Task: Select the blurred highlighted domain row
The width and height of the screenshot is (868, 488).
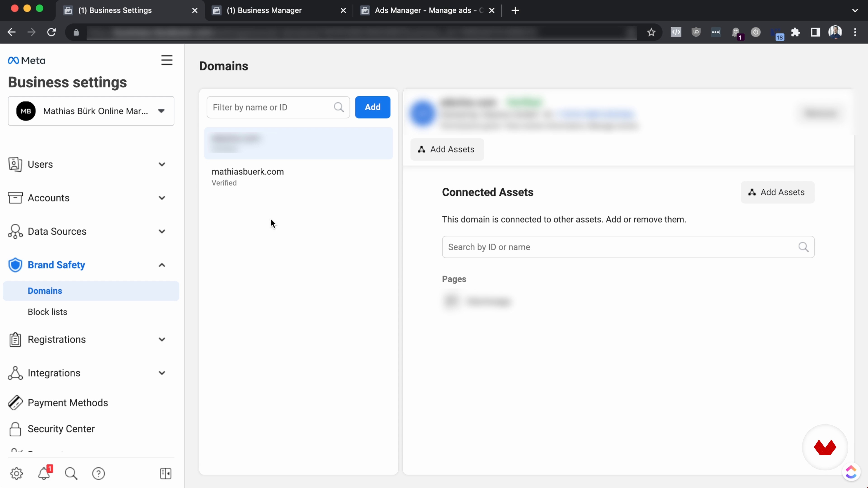Action: pyautogui.click(x=299, y=143)
